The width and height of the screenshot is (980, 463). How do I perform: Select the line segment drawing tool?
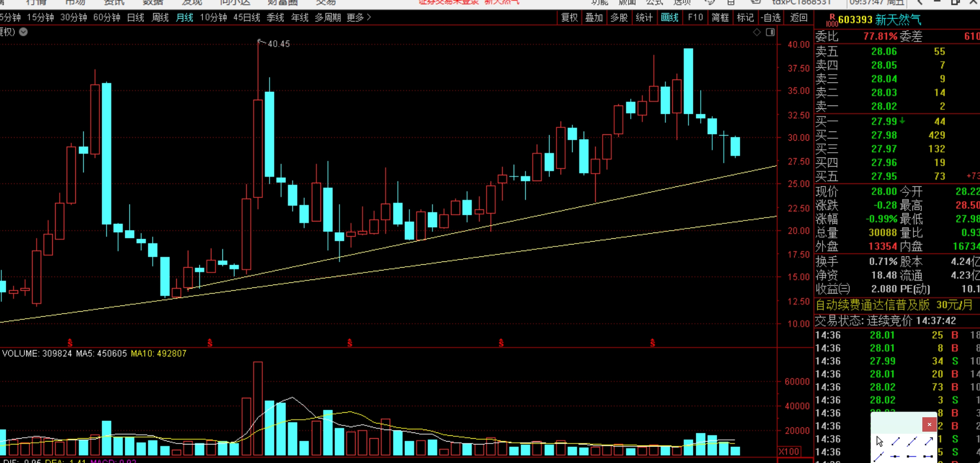(x=896, y=441)
